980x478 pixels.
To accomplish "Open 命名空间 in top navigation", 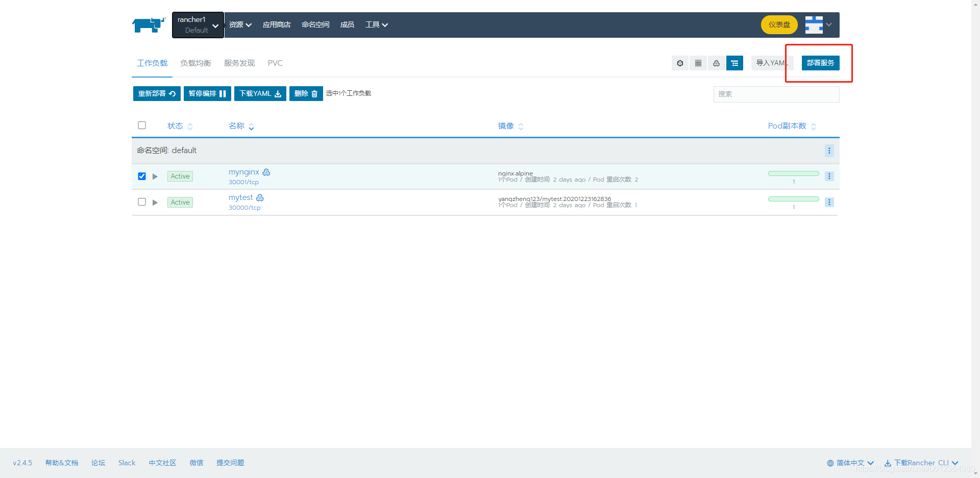I will 315,24.
